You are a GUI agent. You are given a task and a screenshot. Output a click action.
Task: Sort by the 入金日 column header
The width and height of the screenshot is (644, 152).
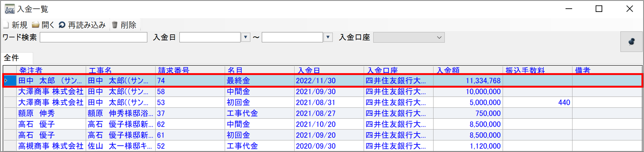click(x=309, y=70)
